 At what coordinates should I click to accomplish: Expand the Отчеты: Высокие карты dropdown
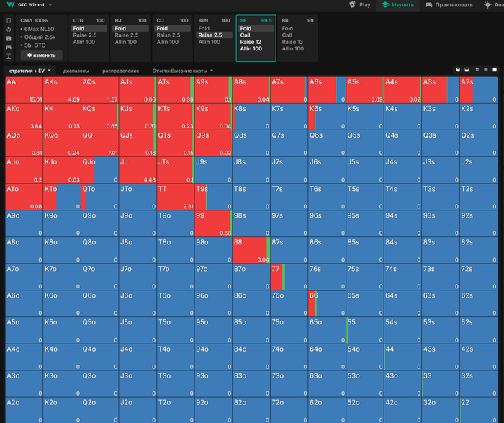coord(183,71)
